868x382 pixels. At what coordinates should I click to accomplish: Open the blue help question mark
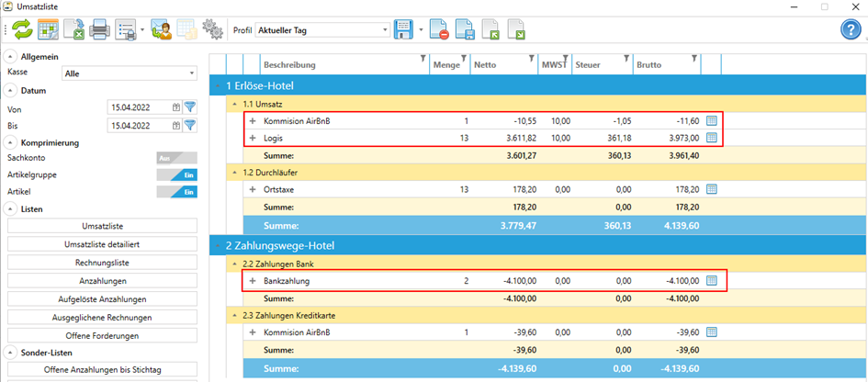[851, 29]
